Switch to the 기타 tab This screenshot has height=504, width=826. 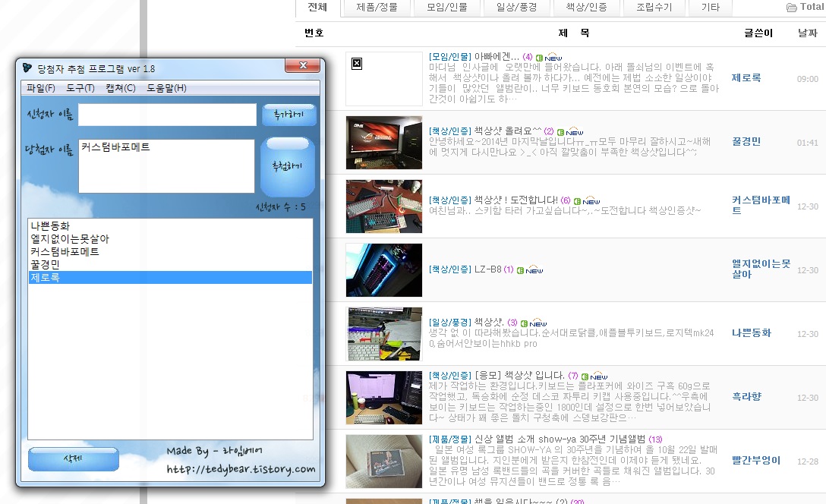click(x=710, y=8)
